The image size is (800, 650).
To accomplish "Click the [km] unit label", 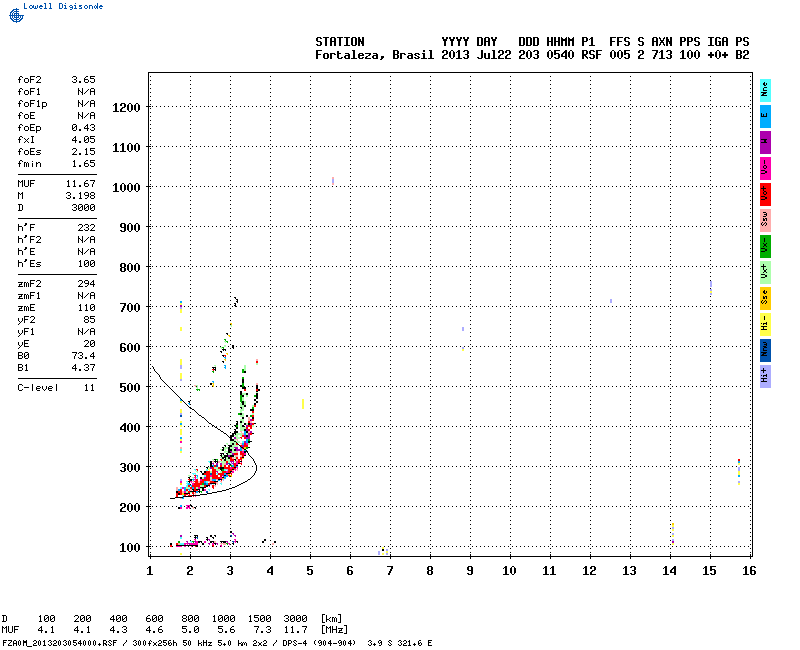I will pyautogui.click(x=331, y=619).
